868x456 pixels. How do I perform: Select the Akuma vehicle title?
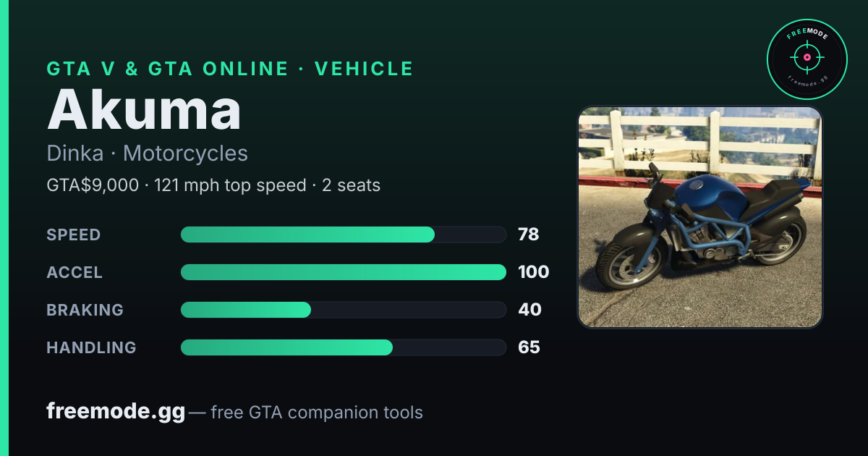[x=144, y=109]
